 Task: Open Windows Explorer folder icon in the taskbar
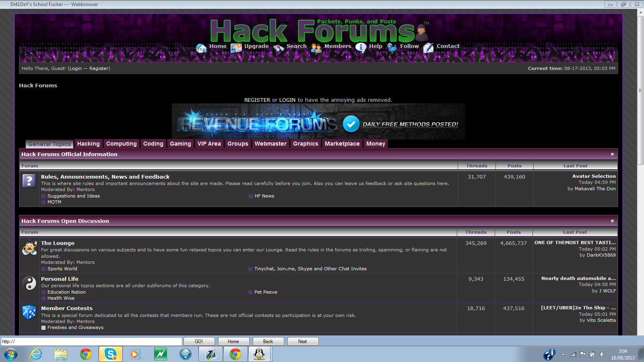point(61,354)
